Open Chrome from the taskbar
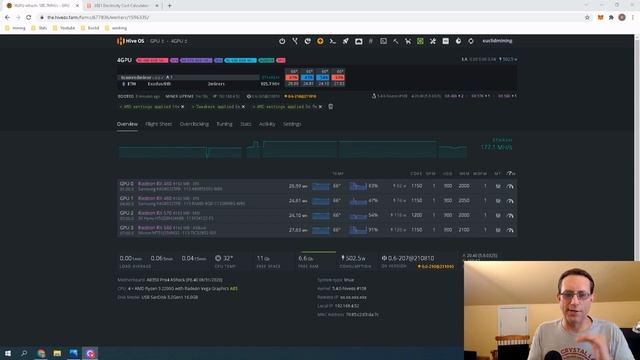Viewport: 640px width, 360px height. click(41, 353)
